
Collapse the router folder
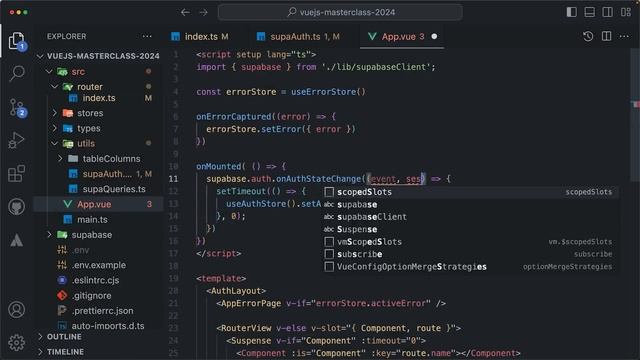click(98, 87)
